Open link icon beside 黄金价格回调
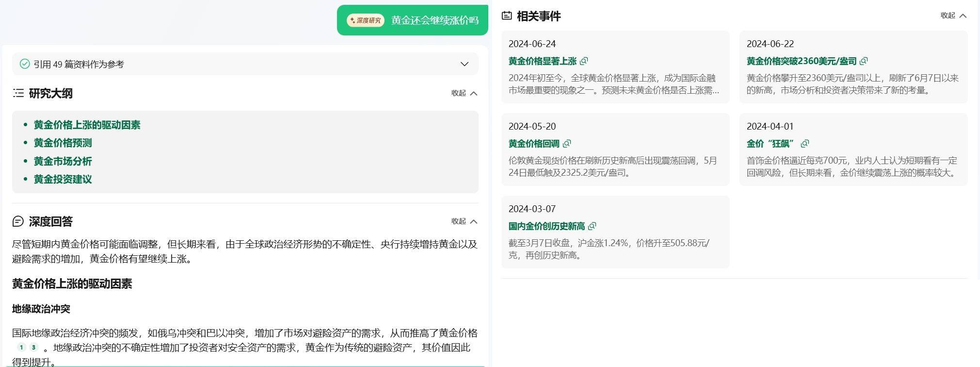Image resolution: width=980 pixels, height=367 pixels. point(567,144)
